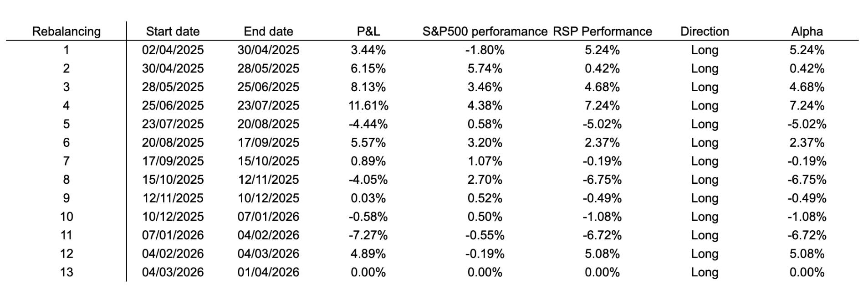Viewport: 868px width, 290px height.
Task: Select the S&P500 value 2.70%
Action: (485, 180)
